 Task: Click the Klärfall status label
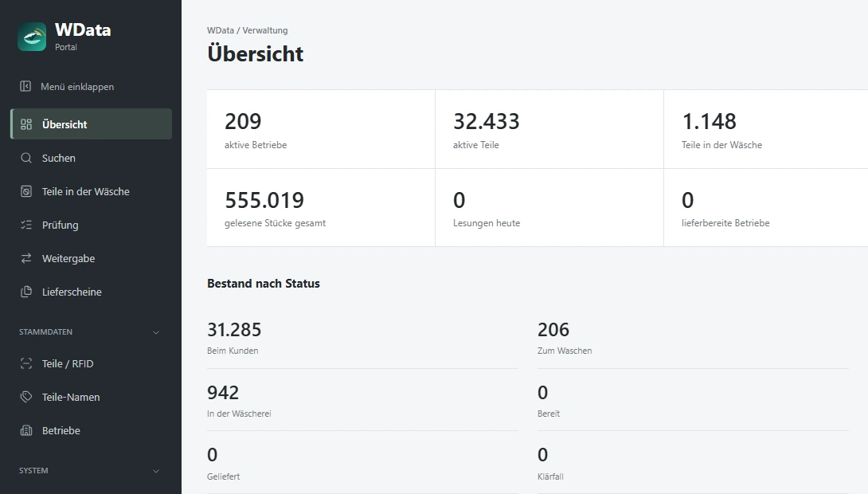click(550, 476)
